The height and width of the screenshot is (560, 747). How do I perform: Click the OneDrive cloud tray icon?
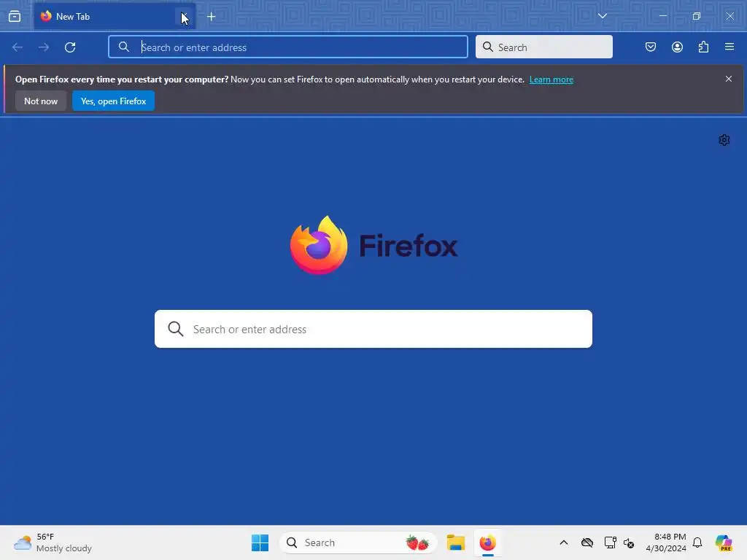pos(587,542)
